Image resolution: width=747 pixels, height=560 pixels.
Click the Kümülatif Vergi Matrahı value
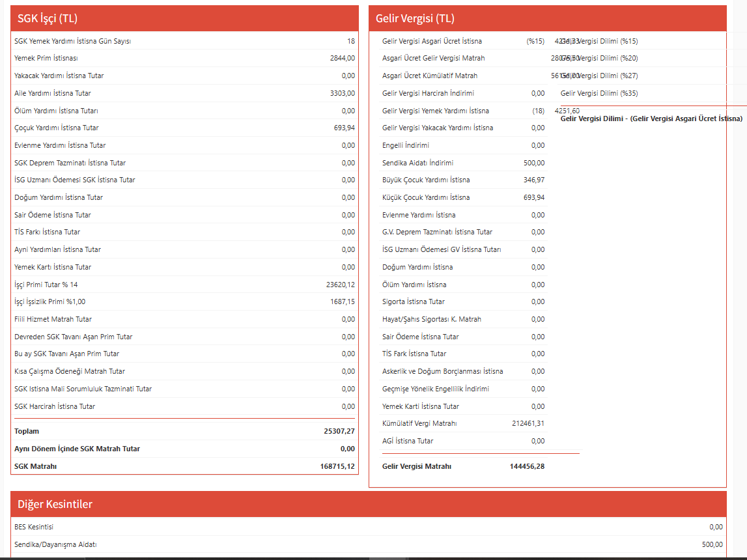pos(528,423)
